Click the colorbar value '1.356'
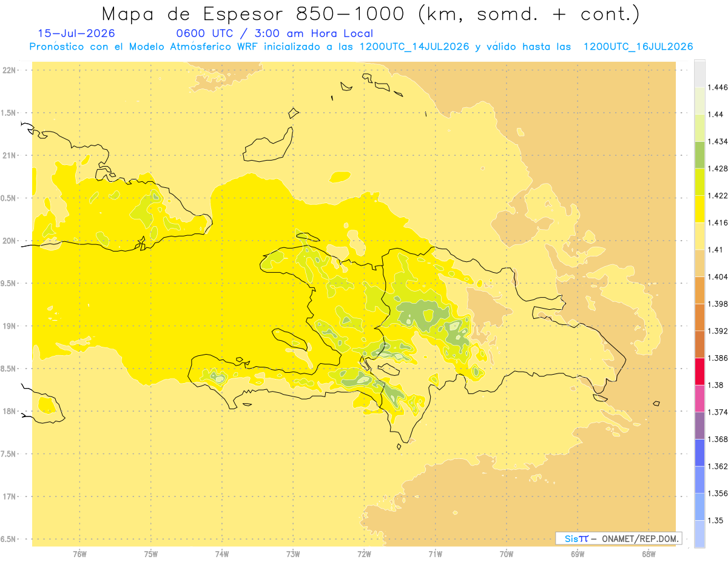This screenshot has height=562, width=728. click(x=718, y=493)
